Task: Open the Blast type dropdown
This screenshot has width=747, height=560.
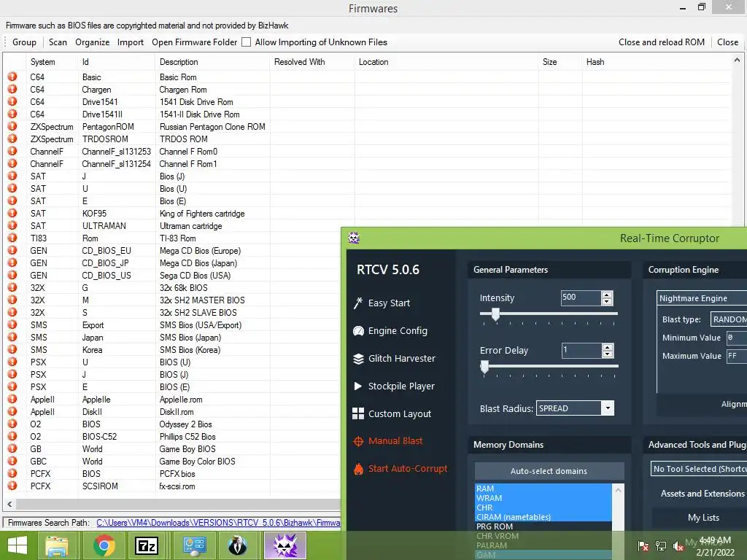Action: (x=729, y=319)
